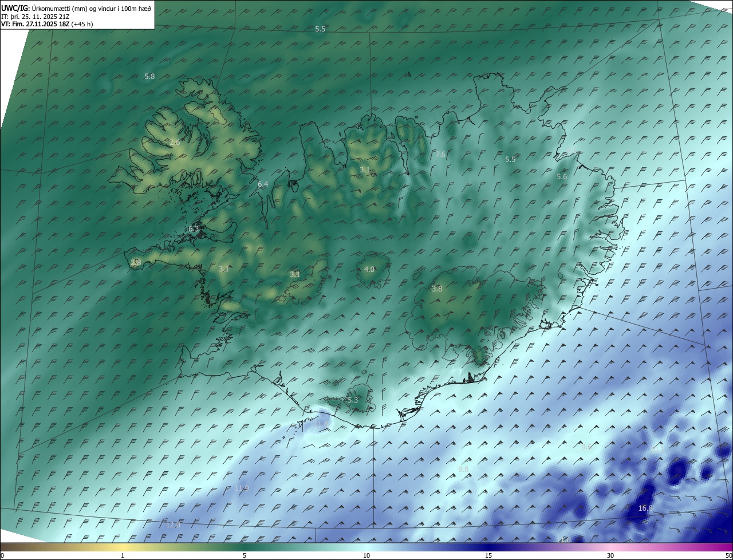Click the 5.8 value on the map
Viewport: 733px width, 560px height.
click(149, 76)
